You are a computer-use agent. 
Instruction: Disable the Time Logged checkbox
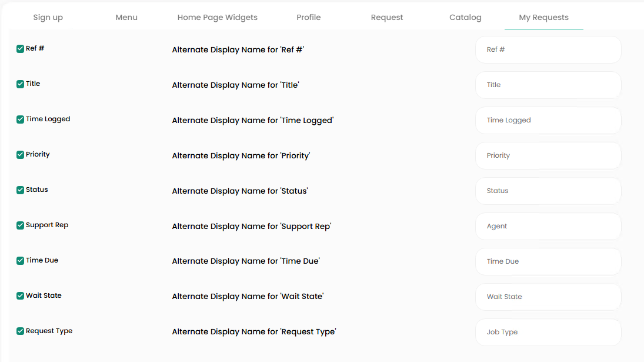coord(21,119)
